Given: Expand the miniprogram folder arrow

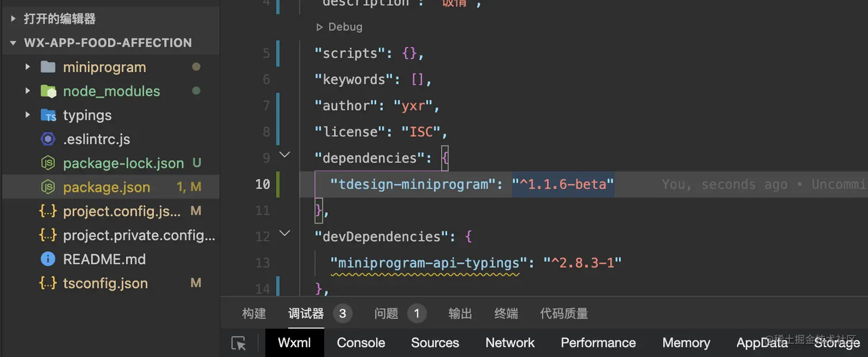Looking at the screenshot, I should click(x=28, y=67).
